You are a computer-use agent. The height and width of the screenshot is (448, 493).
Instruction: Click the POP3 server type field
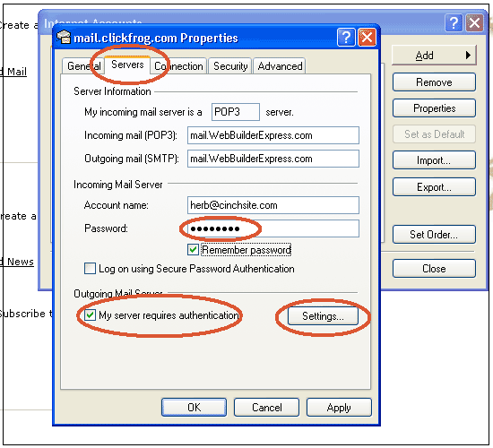[236, 112]
